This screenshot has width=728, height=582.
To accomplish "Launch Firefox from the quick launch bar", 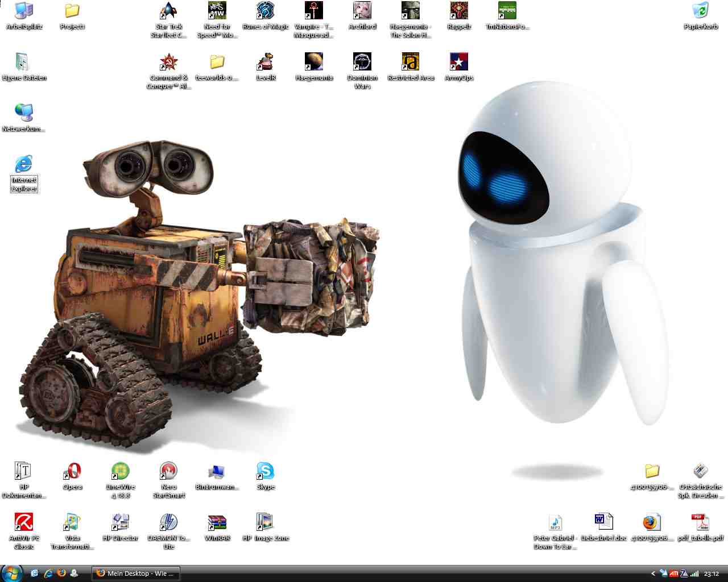I will pyautogui.click(x=61, y=573).
